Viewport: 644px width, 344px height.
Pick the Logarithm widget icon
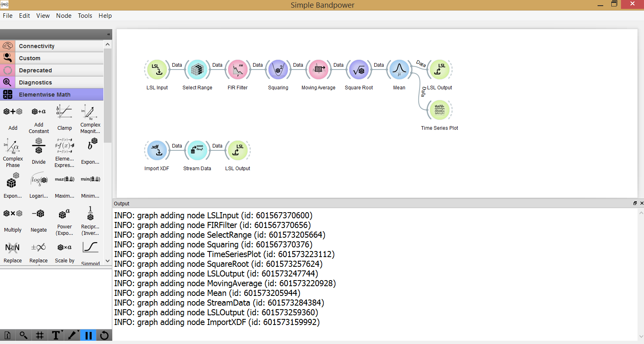click(x=39, y=179)
